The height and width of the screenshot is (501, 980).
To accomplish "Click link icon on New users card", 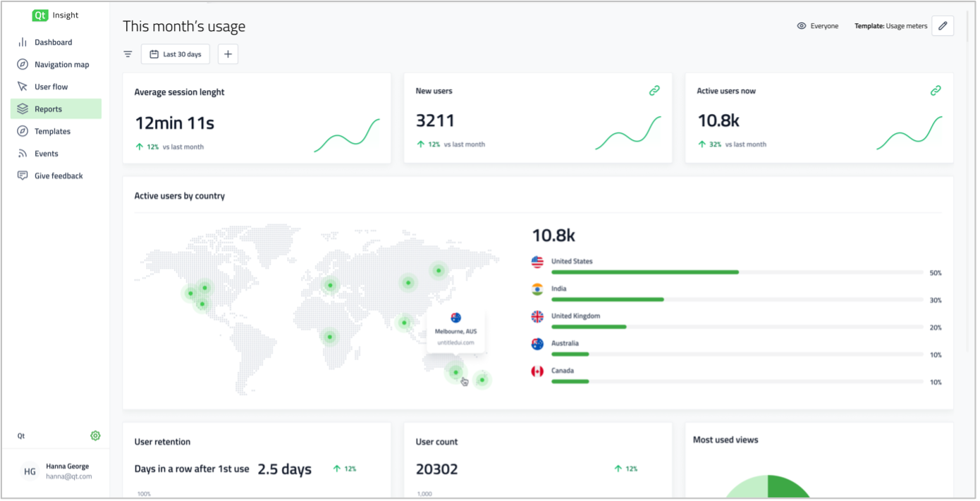I will click(x=654, y=91).
